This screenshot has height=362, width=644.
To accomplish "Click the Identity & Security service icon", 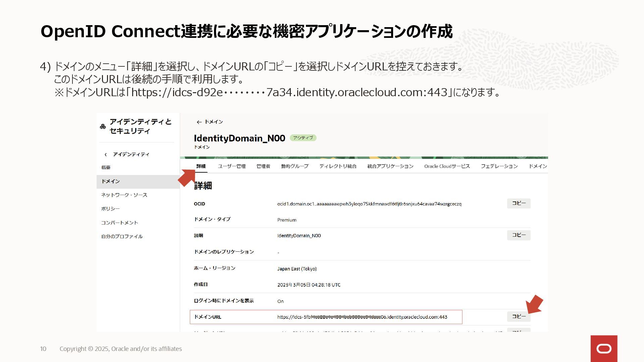I will (x=103, y=126).
